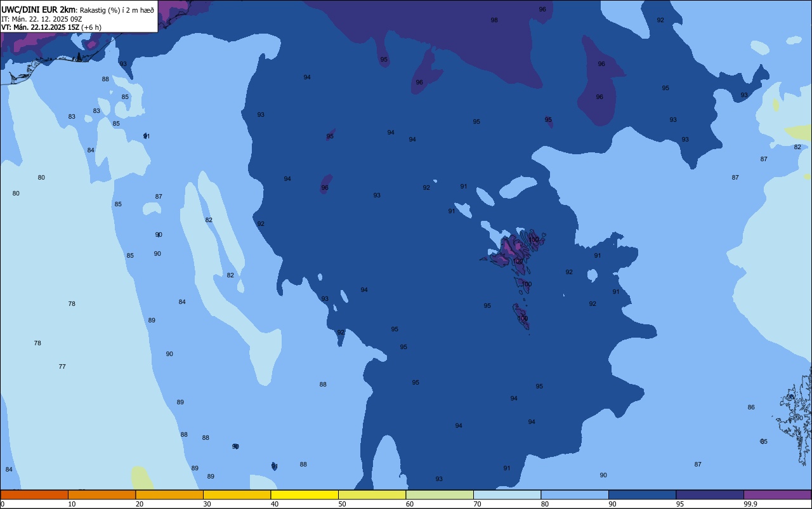This screenshot has height=509, width=812.
Task: Select the bright yellow 40–50 legend swatch
Action: click(304, 494)
